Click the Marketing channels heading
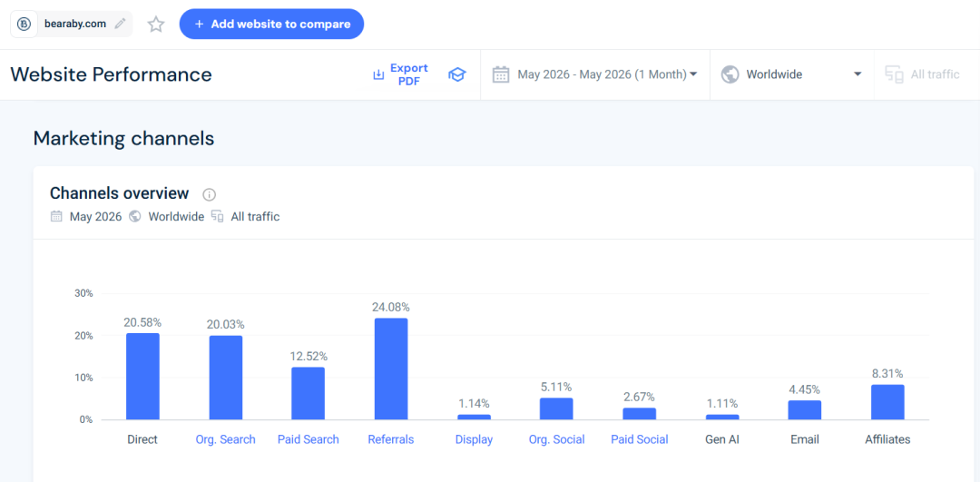Image resolution: width=980 pixels, height=482 pixels. tap(123, 138)
